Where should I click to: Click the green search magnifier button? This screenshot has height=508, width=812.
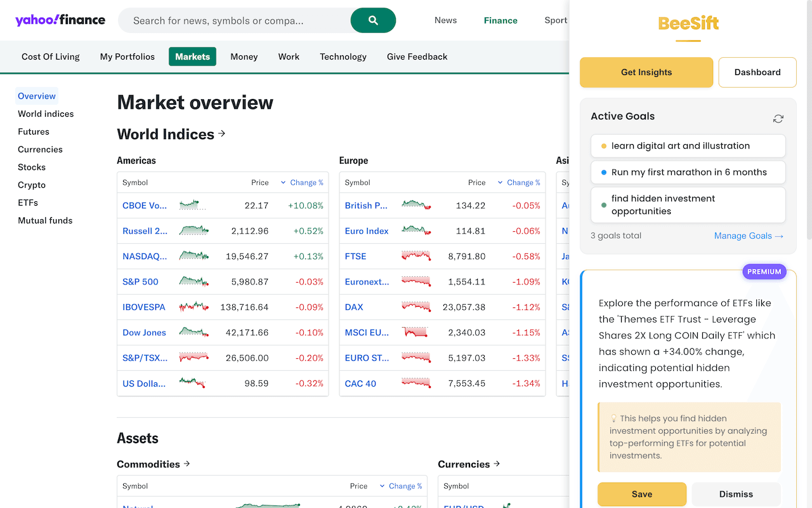click(373, 20)
